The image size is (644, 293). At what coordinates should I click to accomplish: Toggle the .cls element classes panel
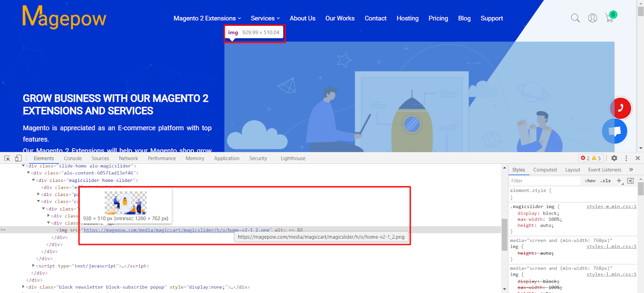point(606,181)
